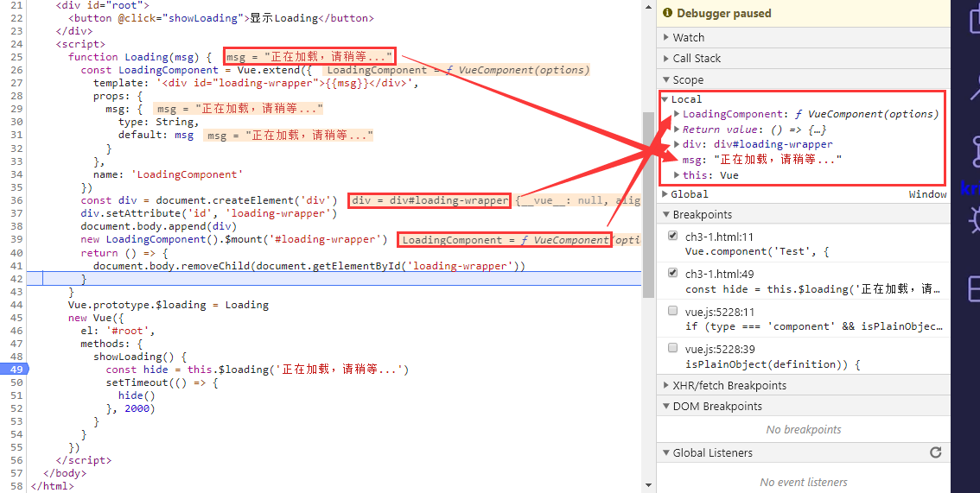
Task: Click the 'Debugger paused' banner text
Action: pyautogui.click(x=723, y=13)
